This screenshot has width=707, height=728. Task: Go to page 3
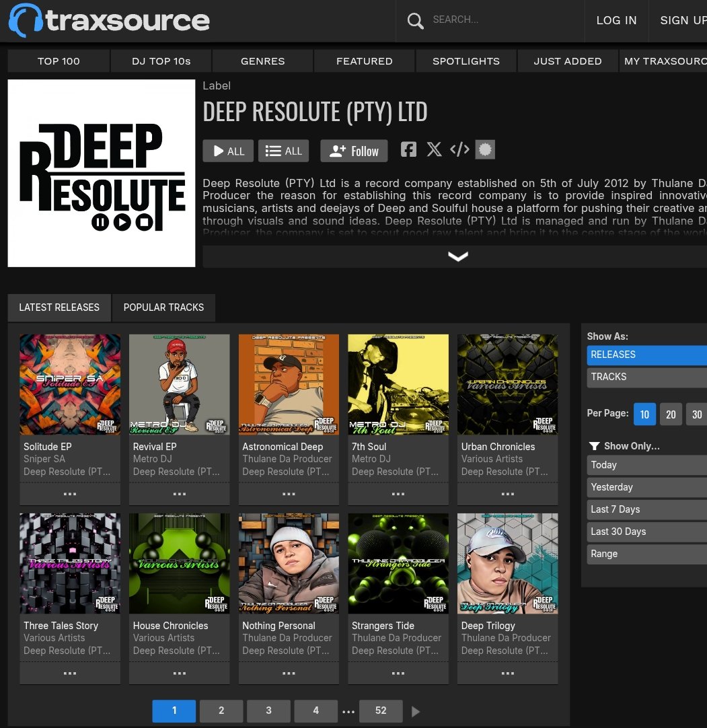[269, 711]
